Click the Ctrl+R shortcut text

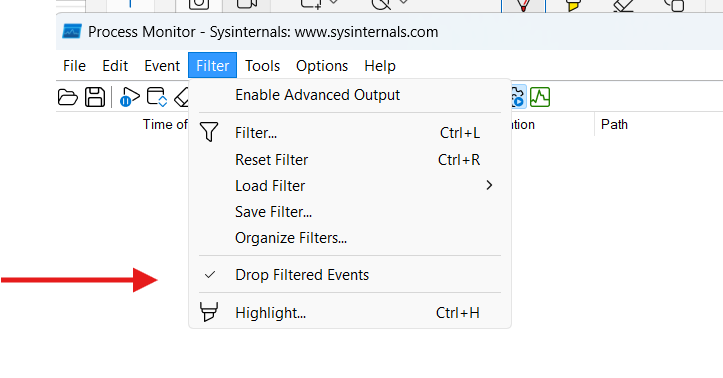[x=459, y=160]
